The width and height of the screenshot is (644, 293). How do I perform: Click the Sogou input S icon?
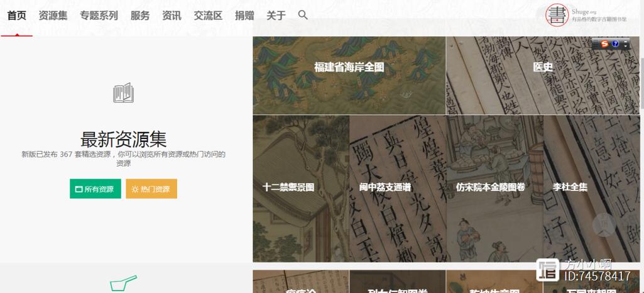pyautogui.click(x=604, y=43)
